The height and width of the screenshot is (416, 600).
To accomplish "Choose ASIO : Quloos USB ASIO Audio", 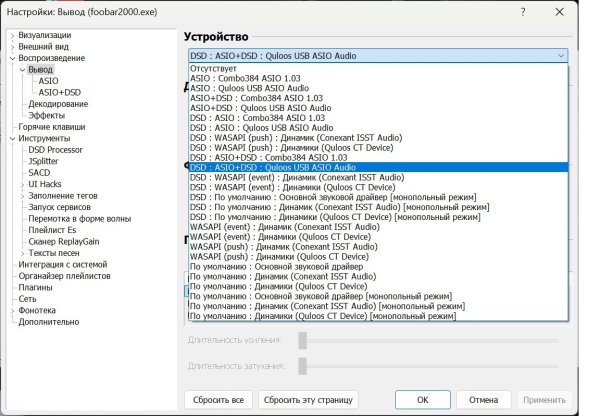I will pos(378,88).
